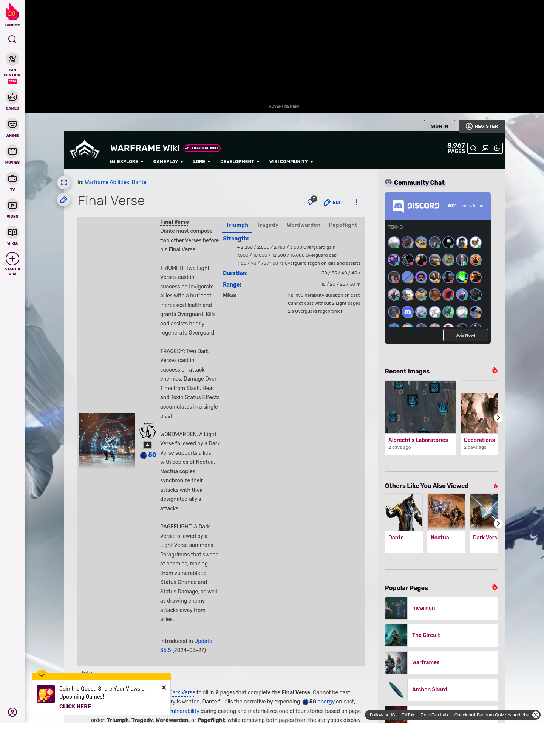The height and width of the screenshot is (756, 544).
Task: Click the Warframe lotus wiki logo
Action: click(85, 149)
